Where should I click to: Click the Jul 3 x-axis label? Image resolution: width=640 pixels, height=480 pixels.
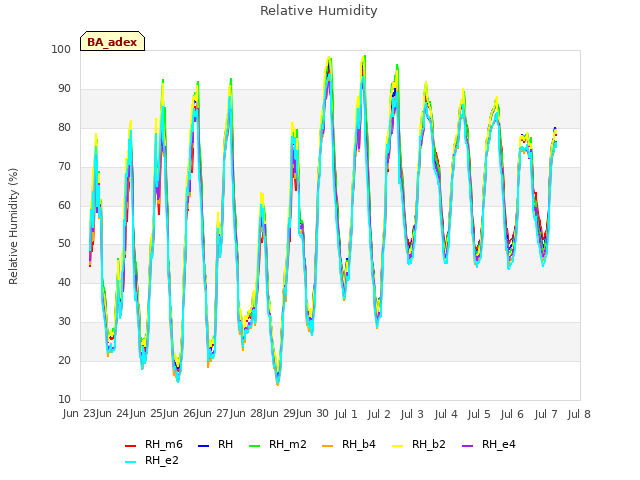point(412,415)
